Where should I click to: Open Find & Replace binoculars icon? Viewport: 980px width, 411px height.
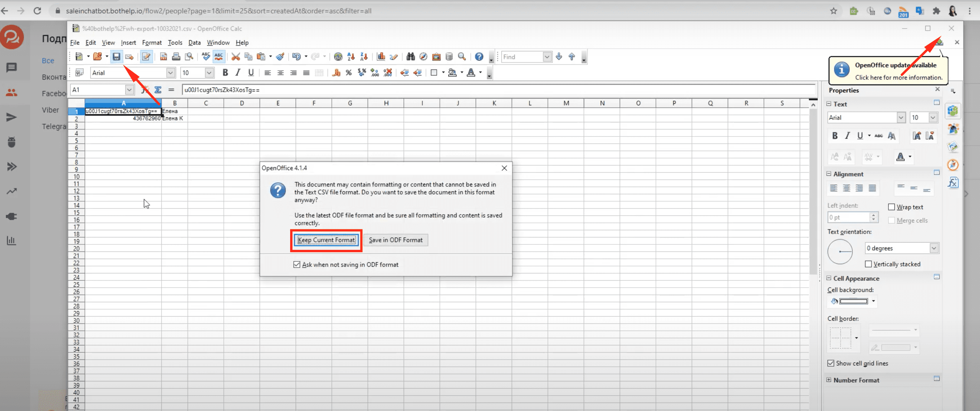(x=411, y=57)
